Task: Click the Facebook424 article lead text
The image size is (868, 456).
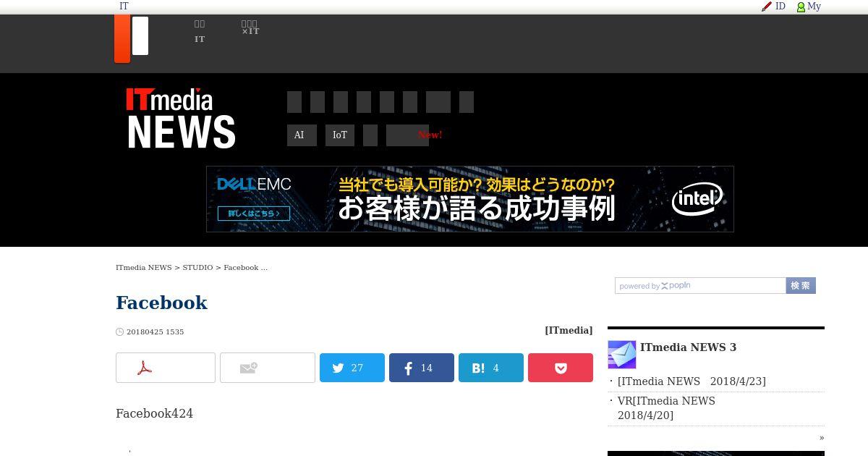Action: point(154,413)
